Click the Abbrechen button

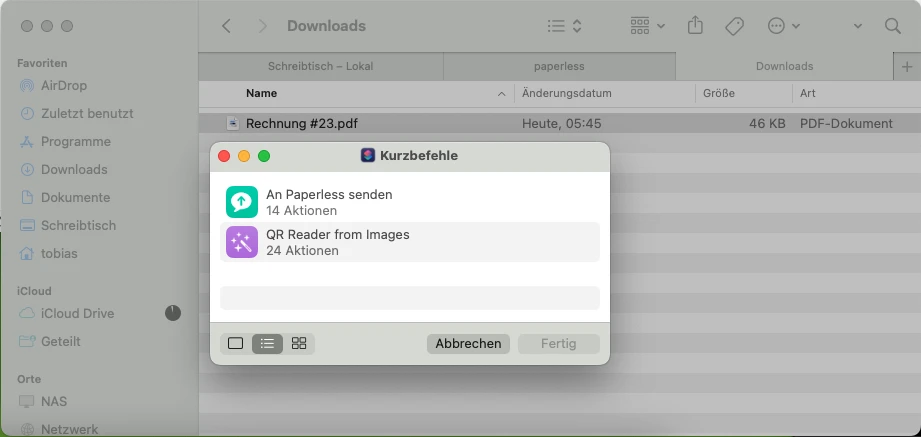(468, 344)
